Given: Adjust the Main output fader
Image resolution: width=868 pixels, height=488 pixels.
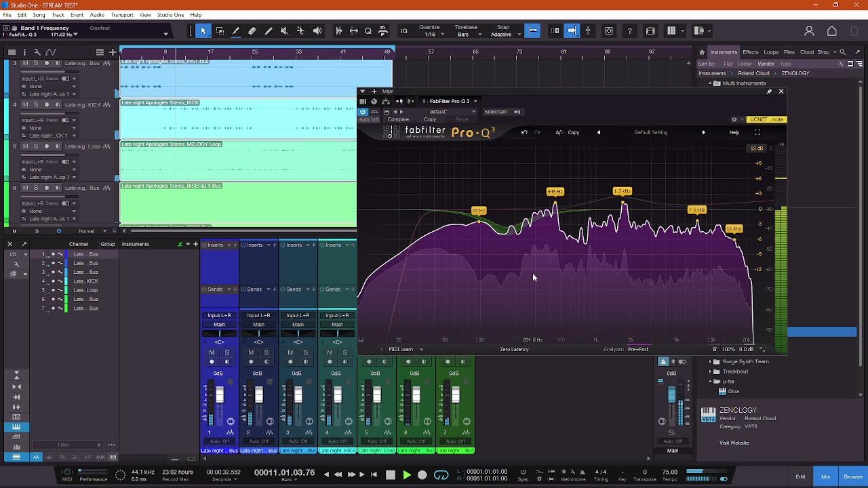Looking at the screenshot, I should [671, 395].
